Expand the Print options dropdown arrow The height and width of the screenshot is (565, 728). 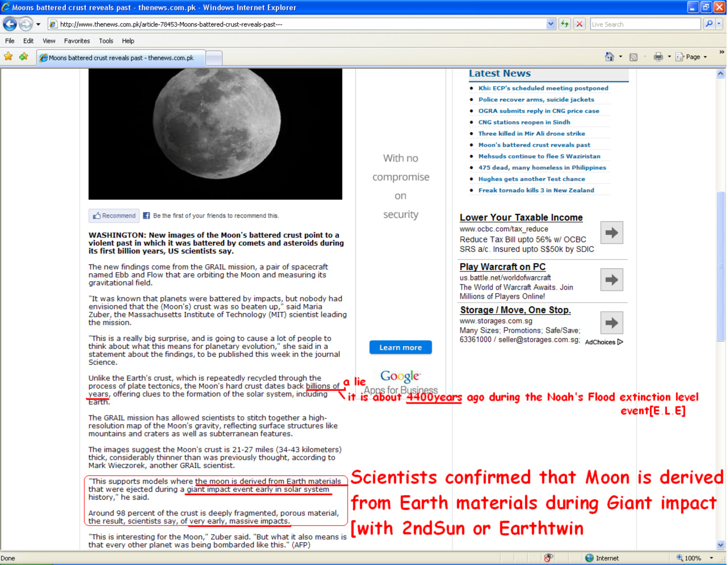[x=669, y=57]
